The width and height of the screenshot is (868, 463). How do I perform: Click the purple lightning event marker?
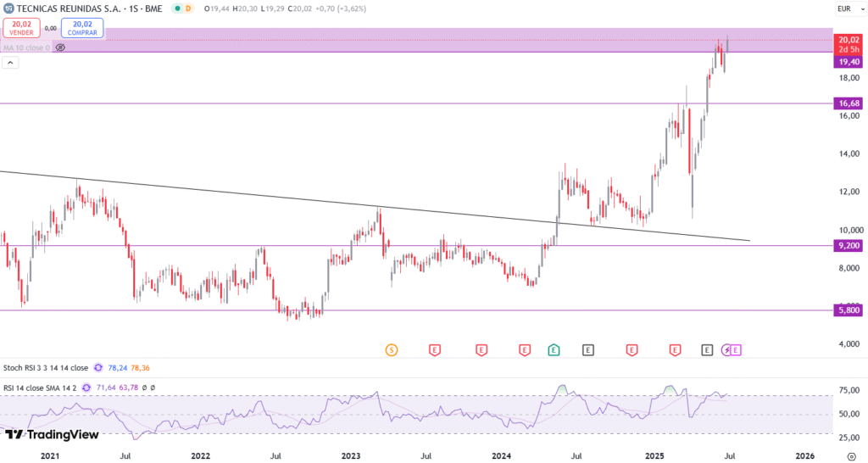tap(726, 350)
